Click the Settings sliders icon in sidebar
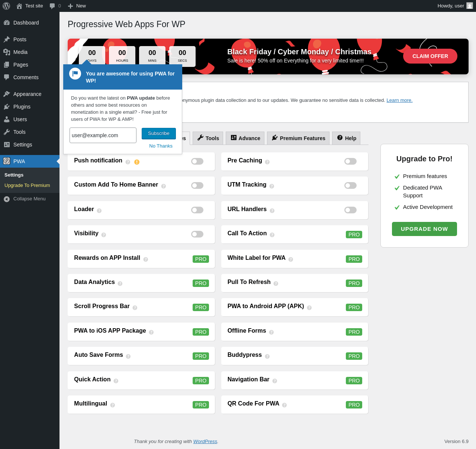Viewport: 476px width, 449px height. click(7, 145)
